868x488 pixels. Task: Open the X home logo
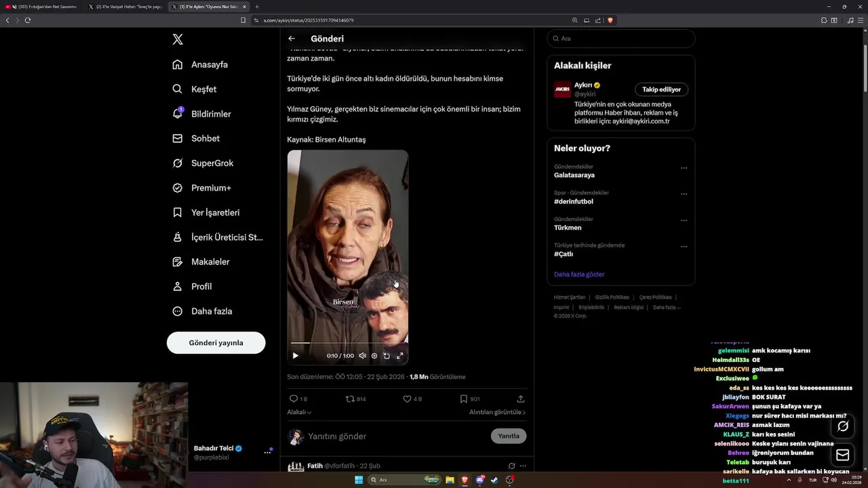click(178, 39)
